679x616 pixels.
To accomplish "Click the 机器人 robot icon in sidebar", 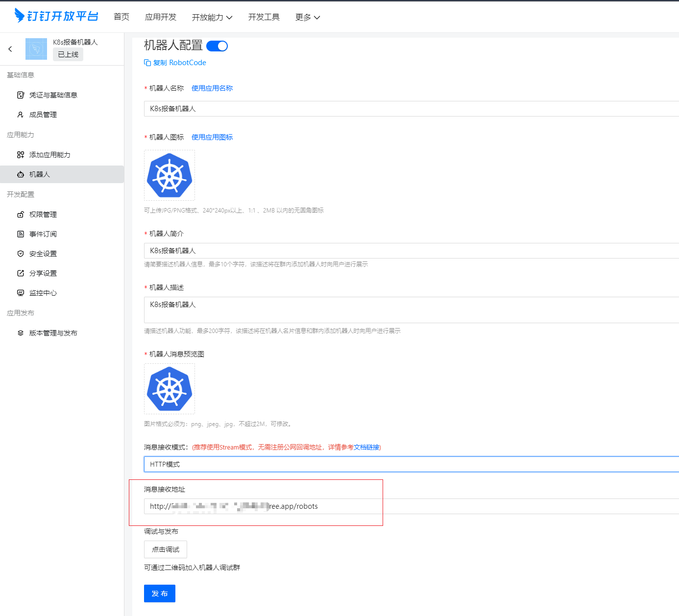I will click(x=21, y=174).
